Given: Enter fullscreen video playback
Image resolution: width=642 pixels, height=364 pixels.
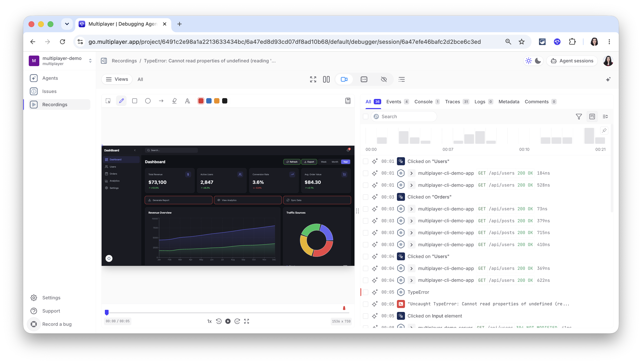Looking at the screenshot, I should tap(247, 321).
